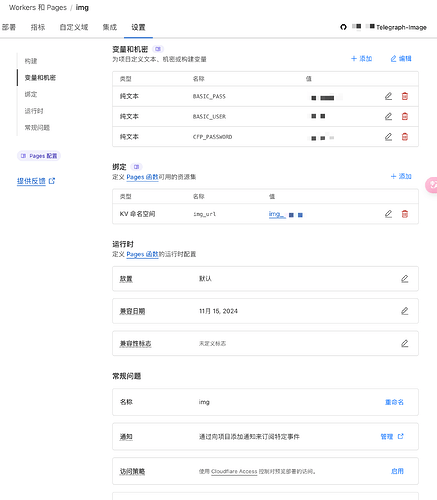Edit the img_url KV binding pencil icon
Viewport: 437px width, 500px height.
point(388,214)
